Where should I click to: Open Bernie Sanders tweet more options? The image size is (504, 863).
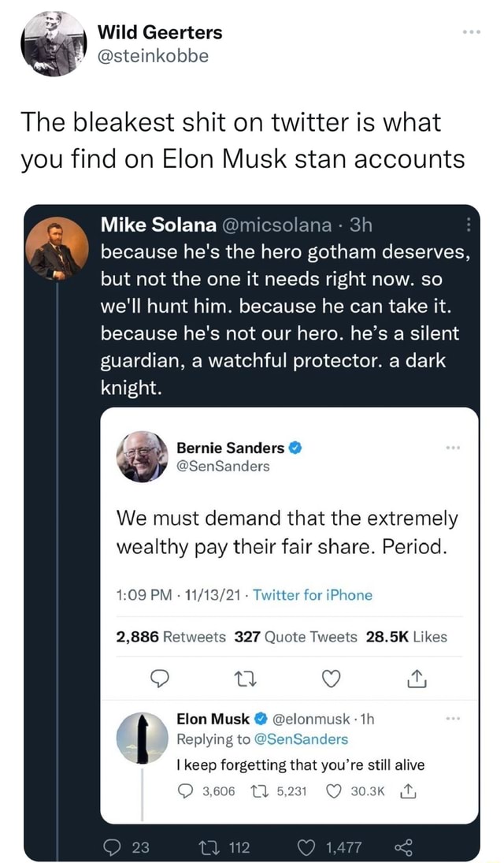[451, 447]
